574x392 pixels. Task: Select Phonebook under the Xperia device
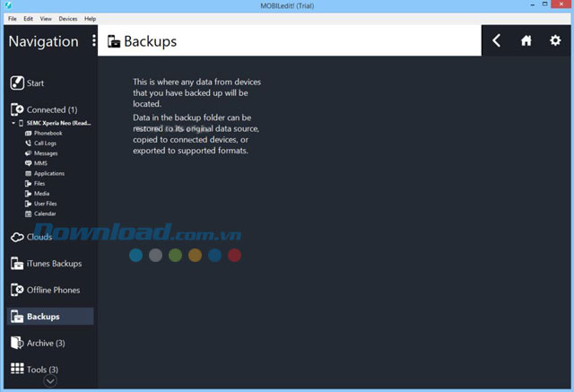(48, 133)
